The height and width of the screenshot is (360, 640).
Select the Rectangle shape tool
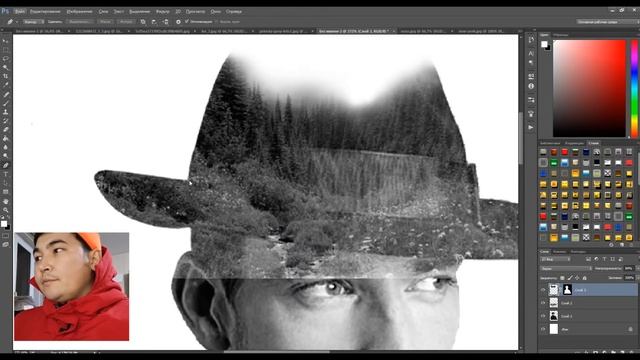click(x=5, y=192)
